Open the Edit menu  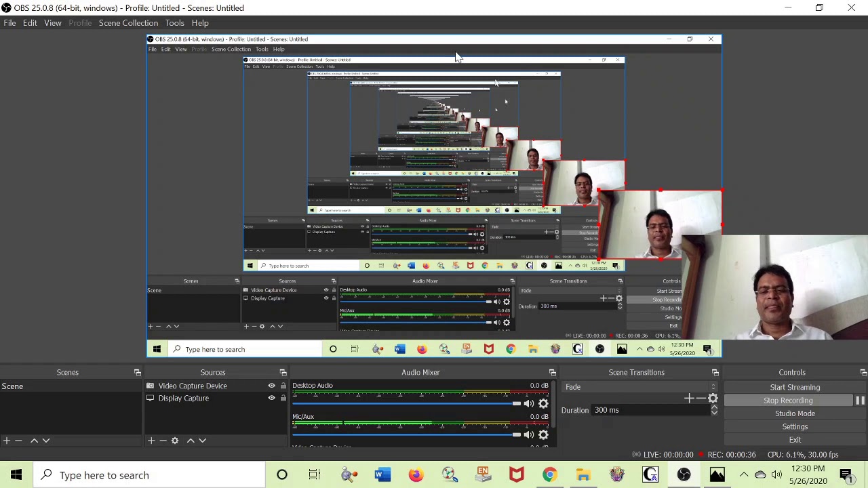point(30,23)
